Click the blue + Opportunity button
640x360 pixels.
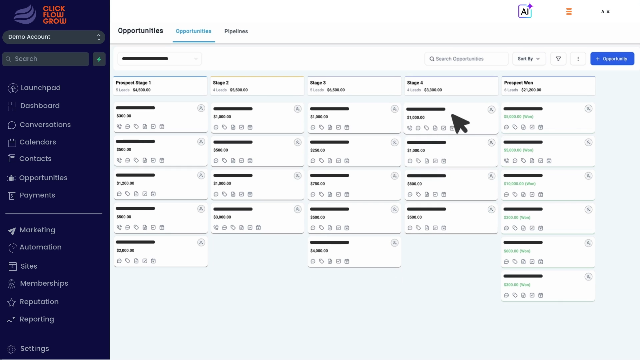612,59
